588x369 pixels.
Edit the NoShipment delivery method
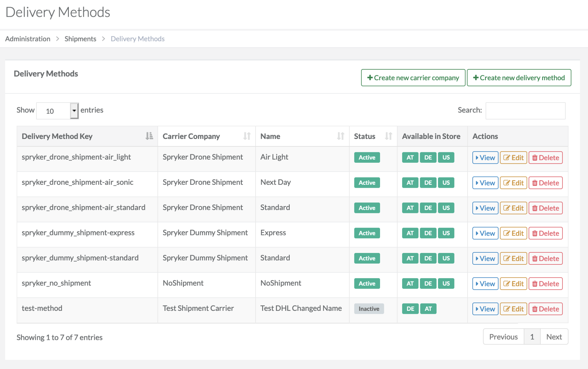coord(514,284)
